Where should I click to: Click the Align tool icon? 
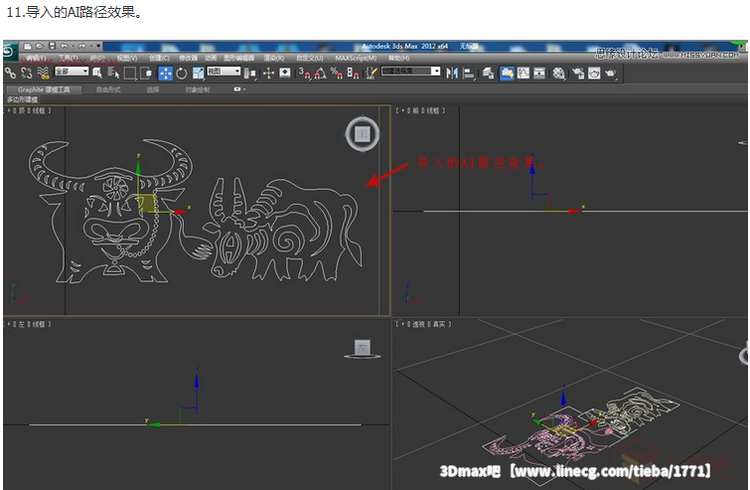point(469,74)
